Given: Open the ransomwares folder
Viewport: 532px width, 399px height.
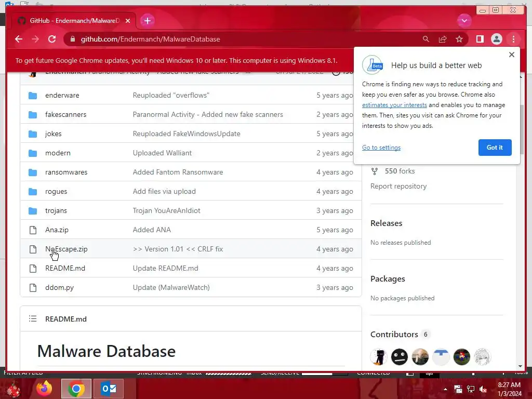Looking at the screenshot, I should (x=66, y=172).
